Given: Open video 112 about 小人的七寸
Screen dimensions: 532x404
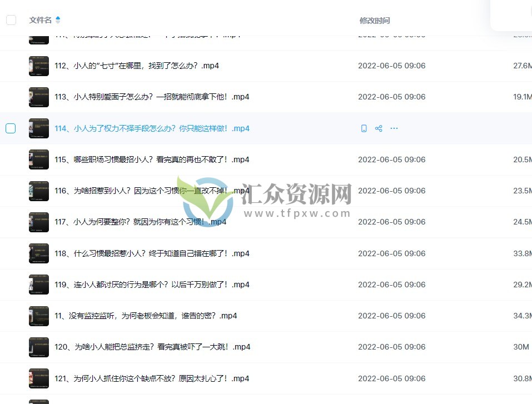Looking at the screenshot, I should click(136, 66).
